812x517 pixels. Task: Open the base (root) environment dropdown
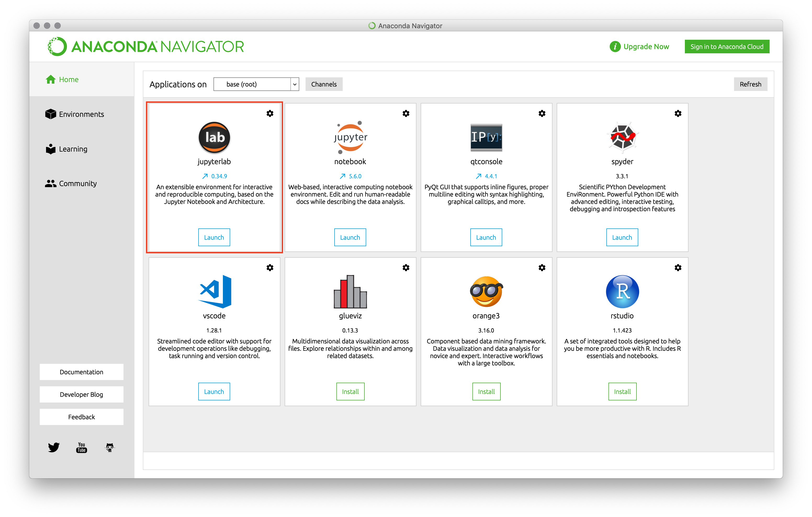256,84
